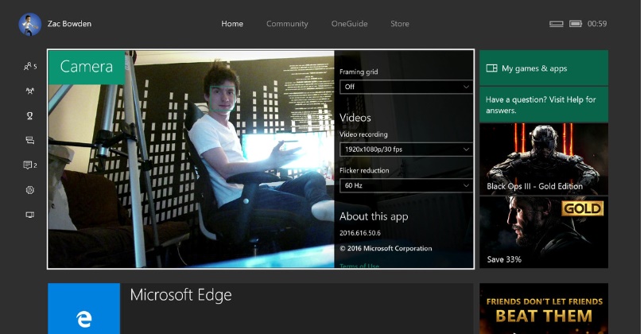The width and height of the screenshot is (644, 334).
Task: Open the Notifications icon with badge 2
Action: point(29,165)
